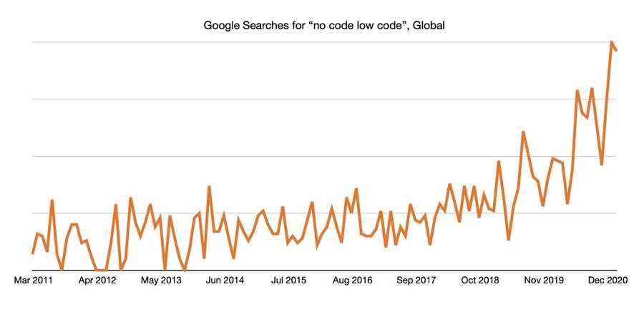Screen dimensions: 644x312
Task: Click the highest peak of the orange line
Action: coord(611,42)
